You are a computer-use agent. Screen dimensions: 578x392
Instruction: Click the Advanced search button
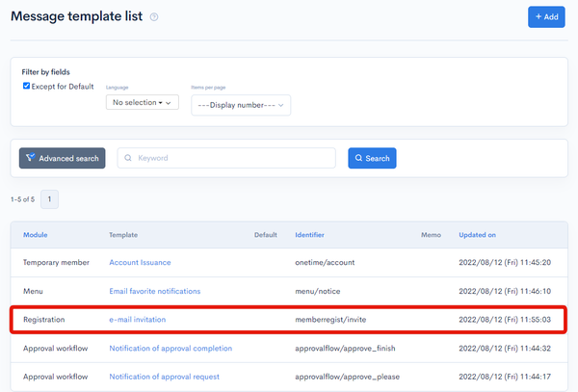63,158
